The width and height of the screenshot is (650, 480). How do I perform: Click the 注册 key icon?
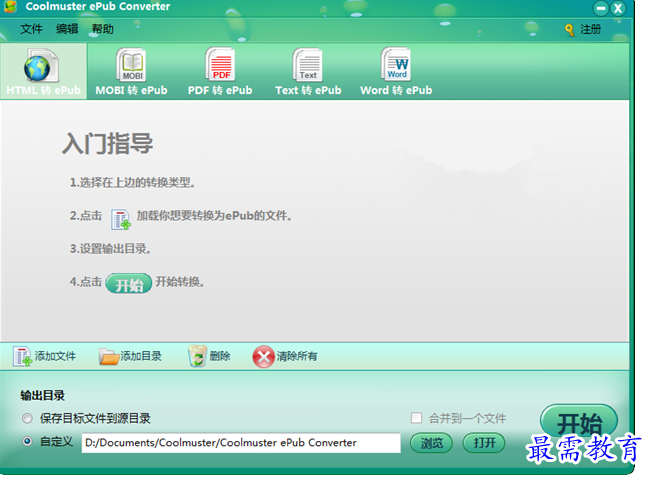click(x=570, y=29)
